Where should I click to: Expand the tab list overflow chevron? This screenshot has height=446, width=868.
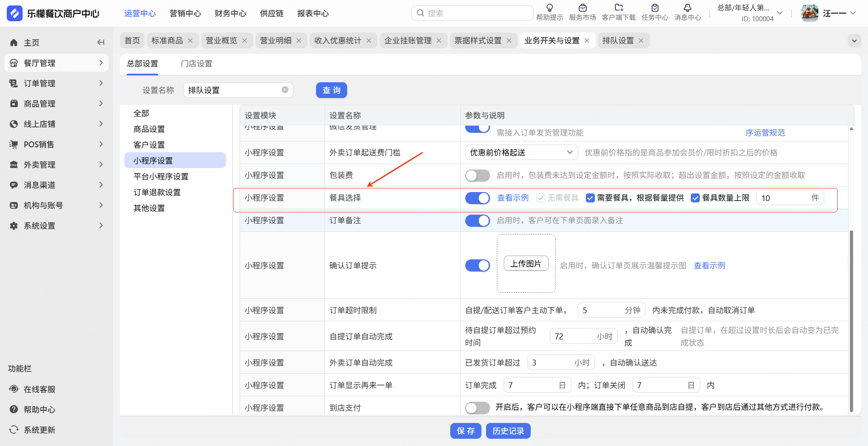click(x=854, y=41)
